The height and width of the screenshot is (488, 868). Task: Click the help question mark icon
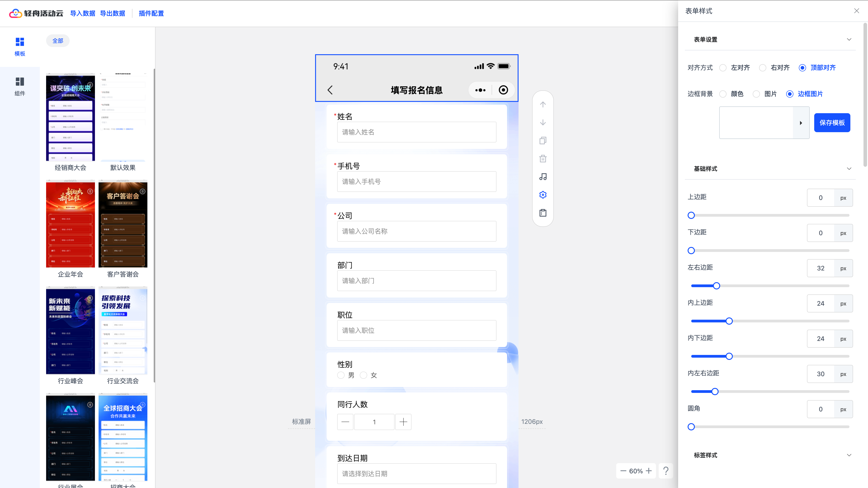(x=665, y=470)
